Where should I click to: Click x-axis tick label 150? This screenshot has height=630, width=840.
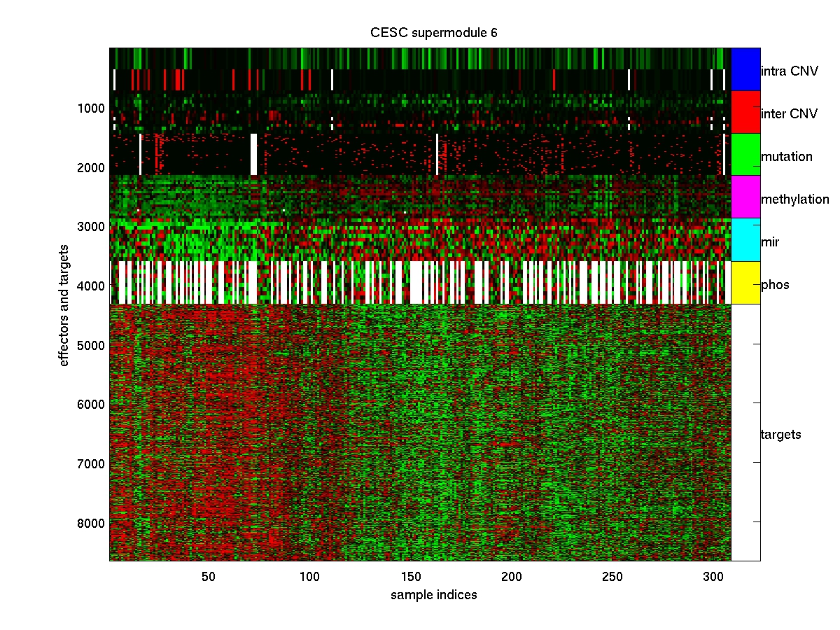(x=411, y=577)
